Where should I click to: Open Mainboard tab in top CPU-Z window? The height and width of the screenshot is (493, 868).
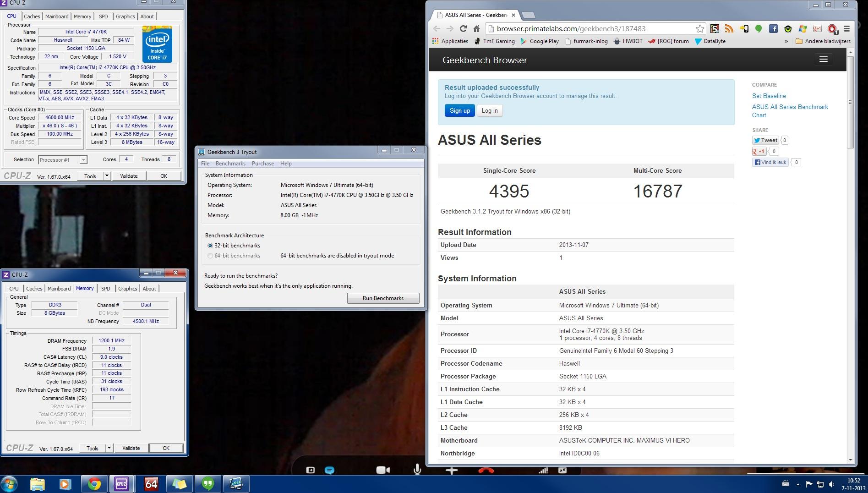point(57,16)
